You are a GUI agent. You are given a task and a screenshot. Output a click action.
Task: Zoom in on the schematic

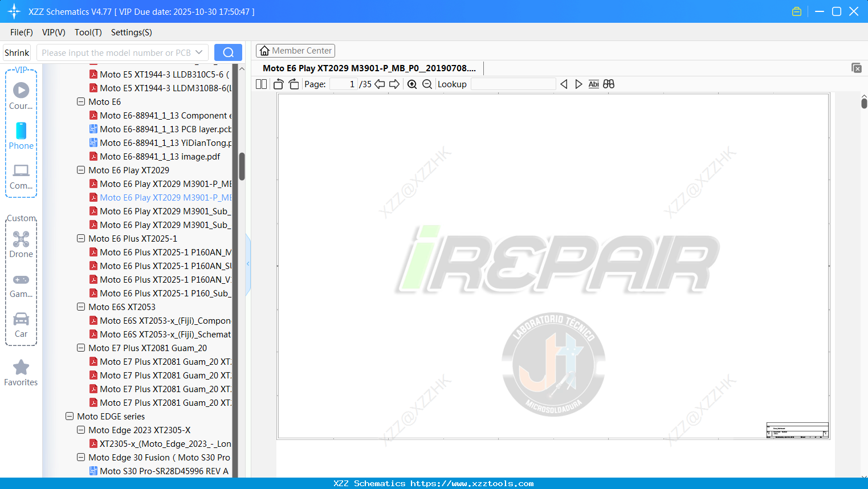(412, 84)
